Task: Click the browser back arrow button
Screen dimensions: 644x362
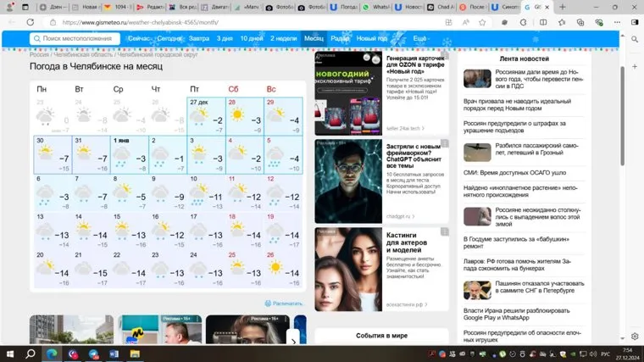Action: pyautogui.click(x=11, y=23)
